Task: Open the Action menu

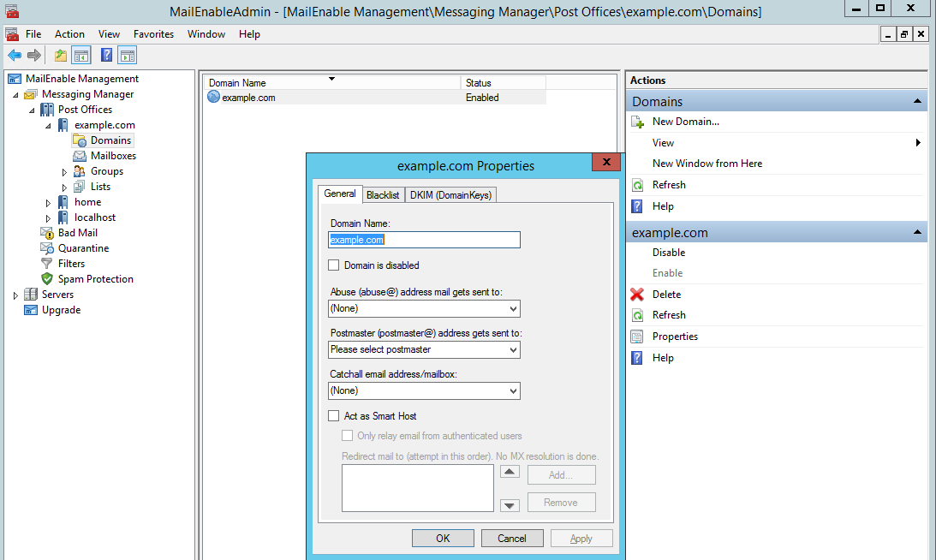Action: coord(69,34)
